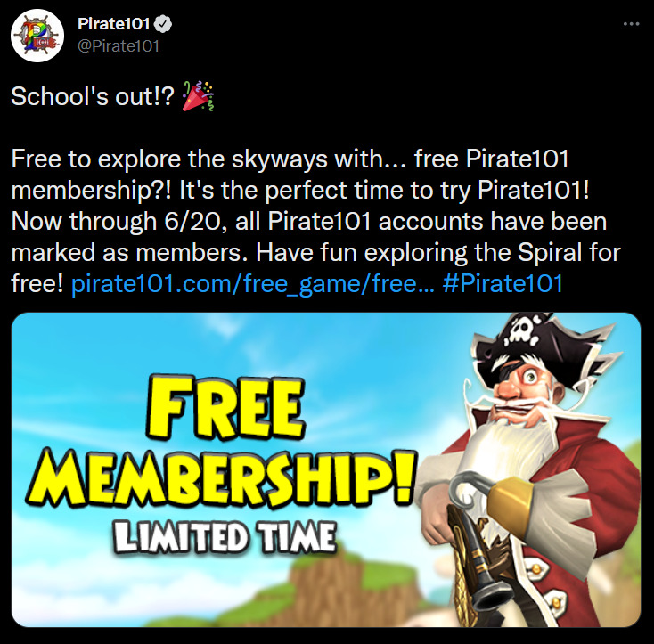Screen dimensions: 654x644
Task: Click the MEMBERSHIP! headline in the image
Action: coord(221,477)
